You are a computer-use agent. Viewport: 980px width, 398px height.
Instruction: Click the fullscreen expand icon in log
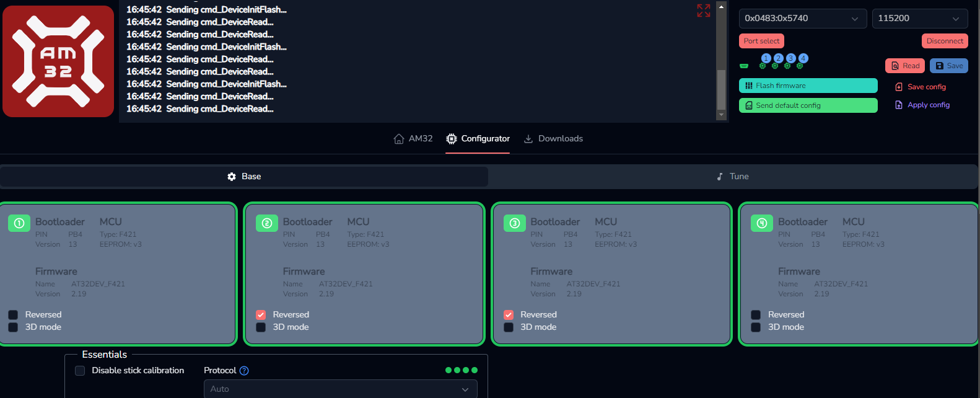(x=703, y=11)
